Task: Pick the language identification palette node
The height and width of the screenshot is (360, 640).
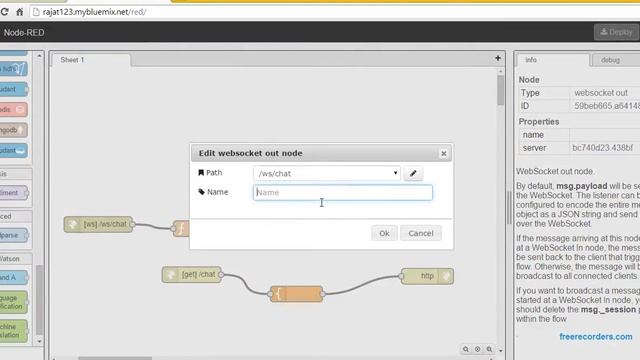Action: (x=13, y=302)
